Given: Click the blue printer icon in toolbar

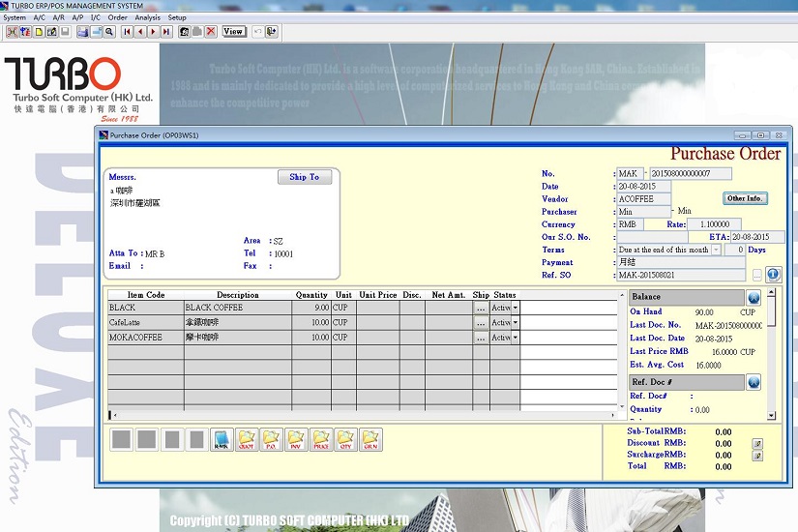Looking at the screenshot, I should [82, 32].
